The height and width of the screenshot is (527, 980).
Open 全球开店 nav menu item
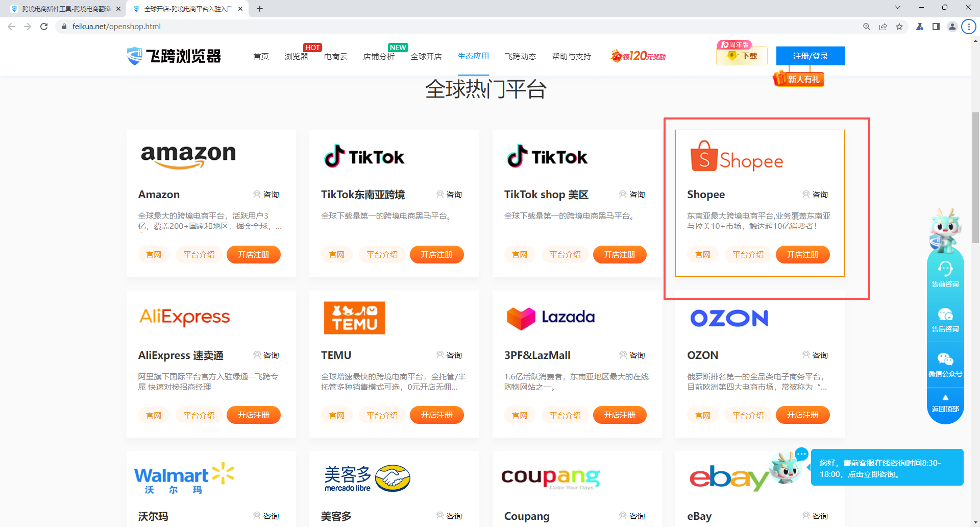click(426, 56)
